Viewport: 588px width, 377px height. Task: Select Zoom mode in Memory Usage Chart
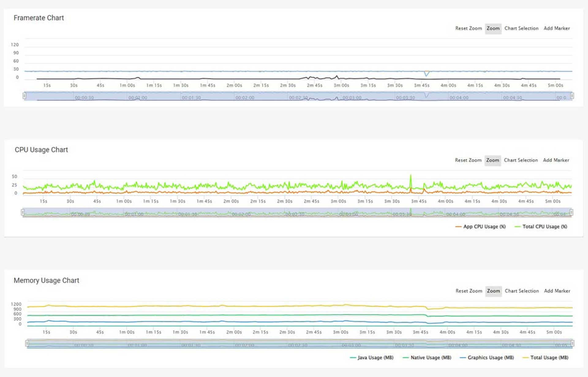click(493, 291)
